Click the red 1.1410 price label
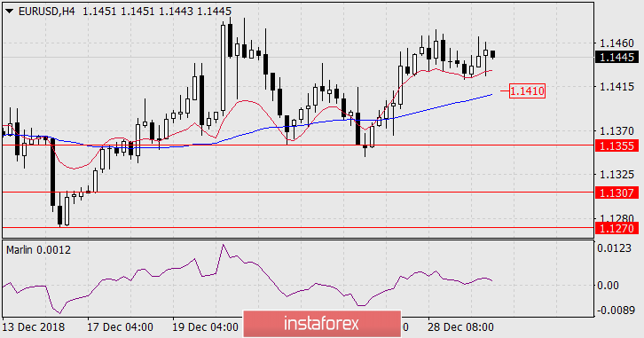The width and height of the screenshot is (644, 338). pos(527,90)
